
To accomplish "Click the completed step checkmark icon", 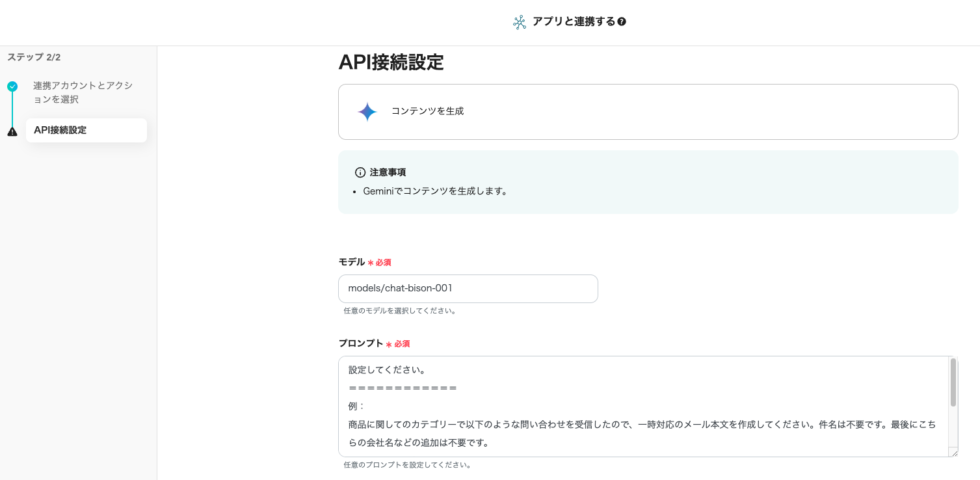I will [12, 86].
